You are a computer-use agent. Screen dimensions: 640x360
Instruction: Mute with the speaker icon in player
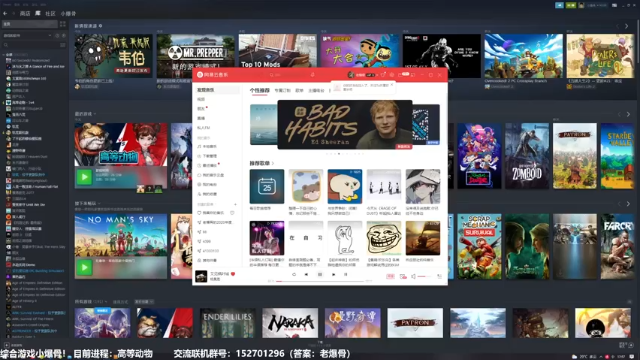[413, 277]
